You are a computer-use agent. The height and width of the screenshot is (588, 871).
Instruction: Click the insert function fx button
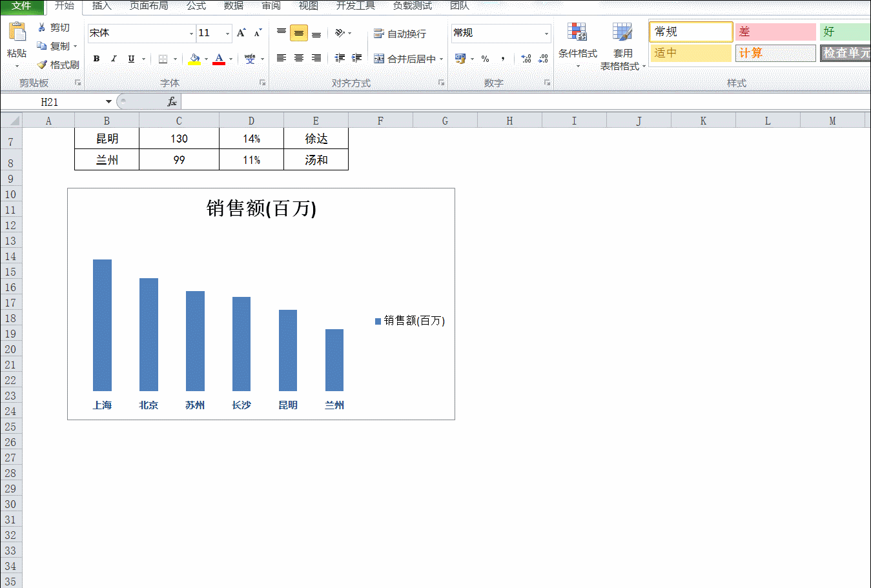(x=172, y=102)
